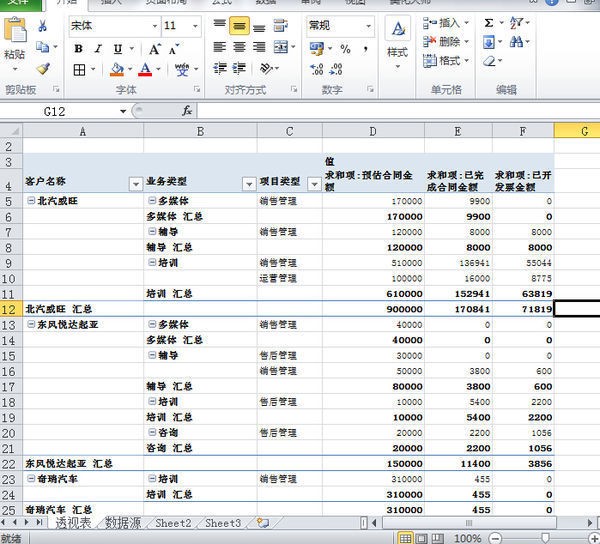600x544 pixels.
Task: Click the AutoSum sigma icon
Action: tap(488, 23)
